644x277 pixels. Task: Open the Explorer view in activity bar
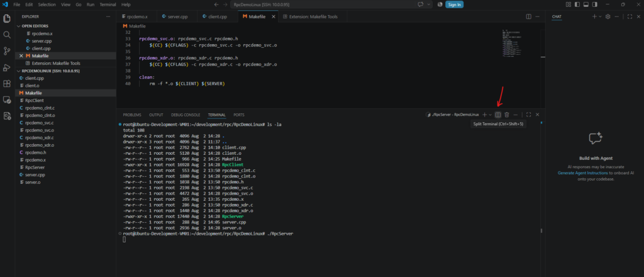6,18
